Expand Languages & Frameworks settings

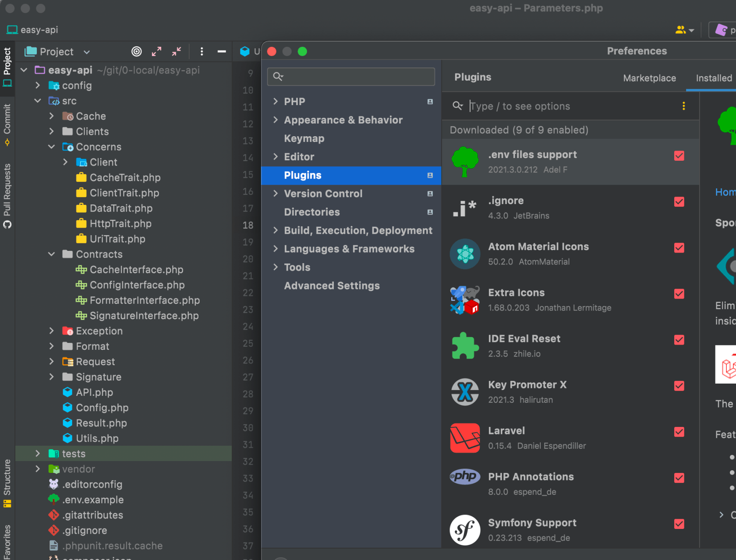[x=276, y=248]
